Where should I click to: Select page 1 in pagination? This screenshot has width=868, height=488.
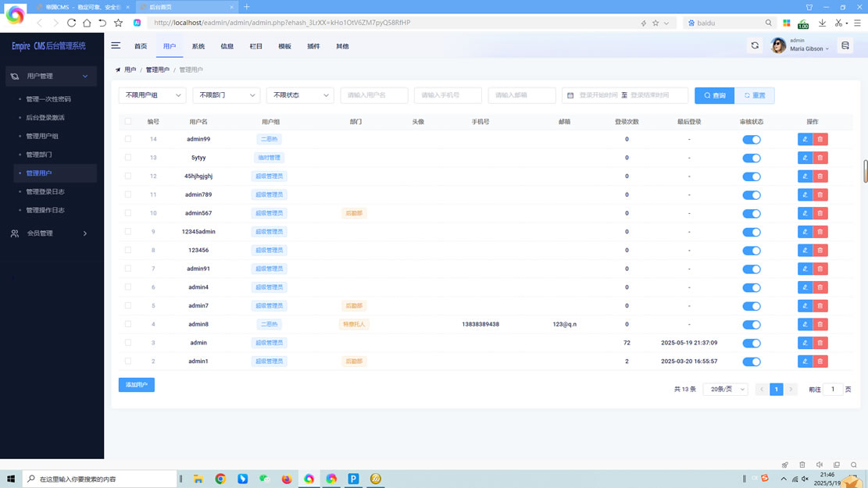pos(776,389)
